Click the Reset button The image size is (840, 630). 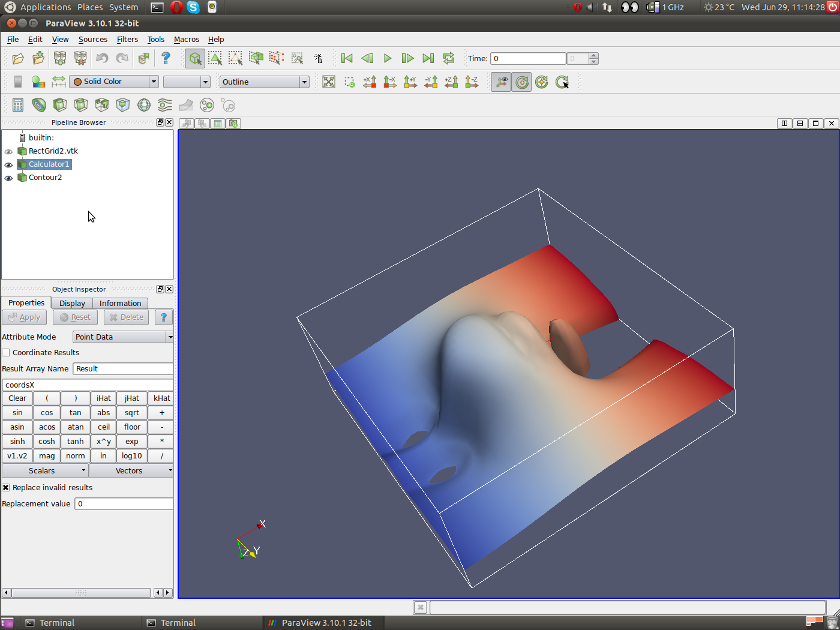pos(75,317)
